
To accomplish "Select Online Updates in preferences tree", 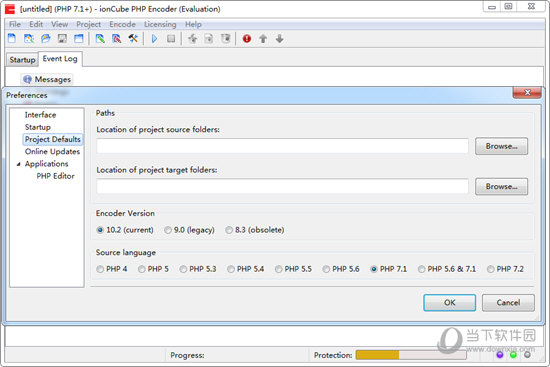I will pos(52,152).
